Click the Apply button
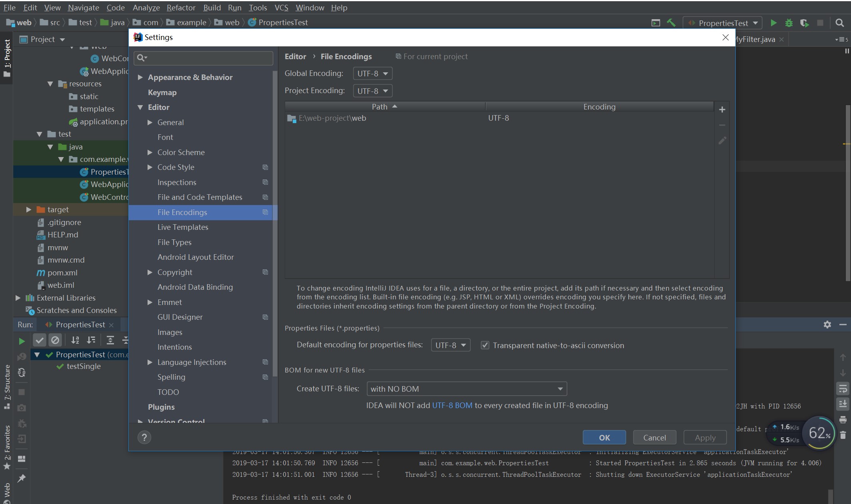 (x=705, y=437)
